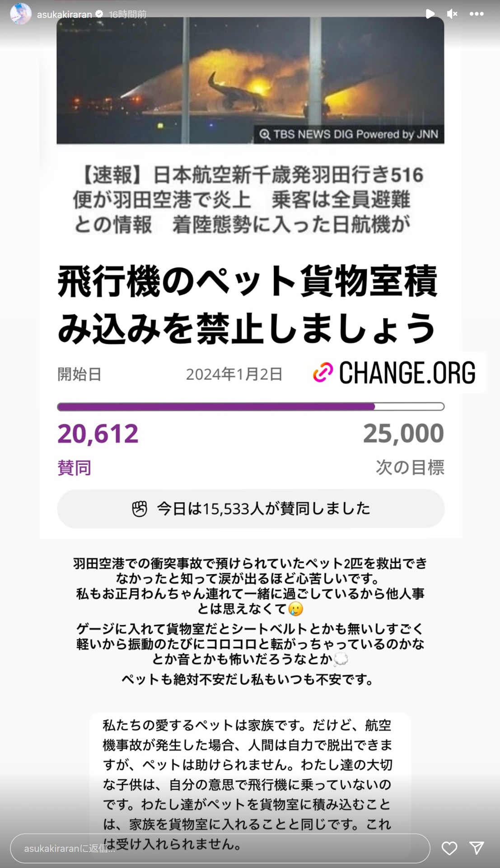The height and width of the screenshot is (868, 500).
Task: Click the 今日は15,533人が賛同しました banner
Action: click(x=251, y=509)
